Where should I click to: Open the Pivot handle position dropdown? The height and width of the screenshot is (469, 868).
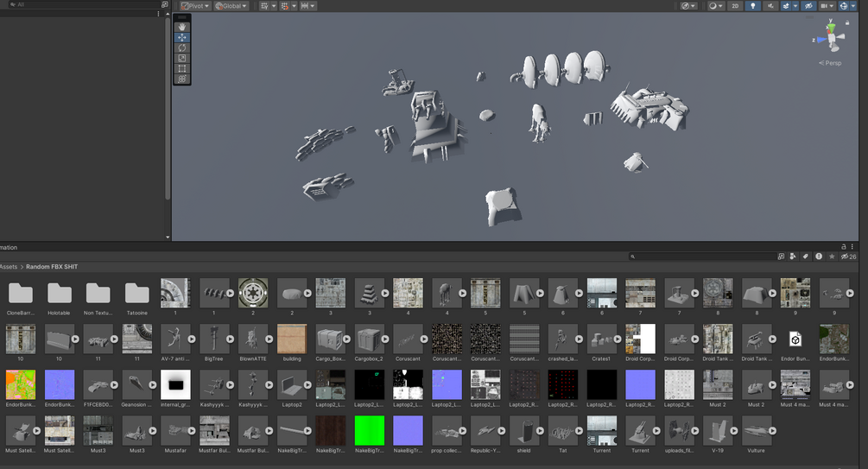point(195,6)
